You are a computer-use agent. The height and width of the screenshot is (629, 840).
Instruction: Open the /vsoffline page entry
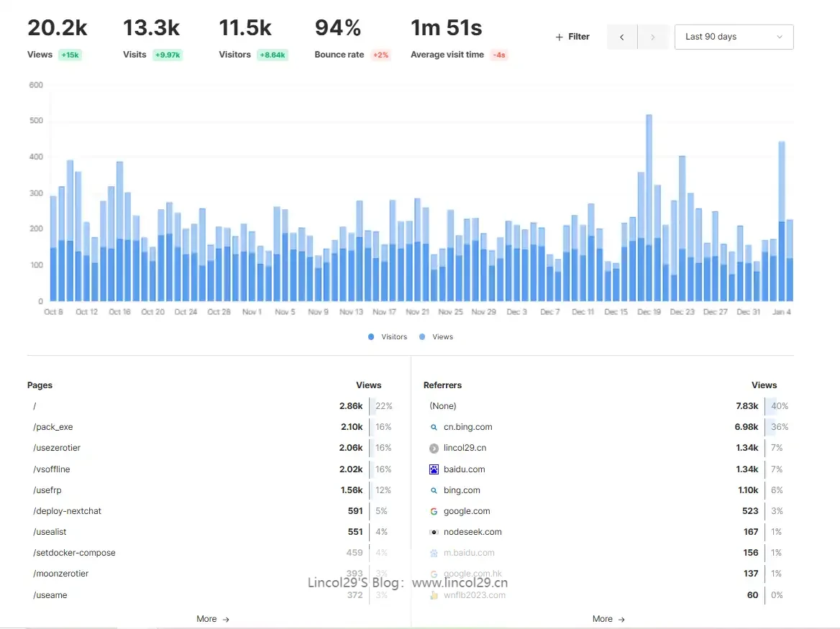coord(52,469)
